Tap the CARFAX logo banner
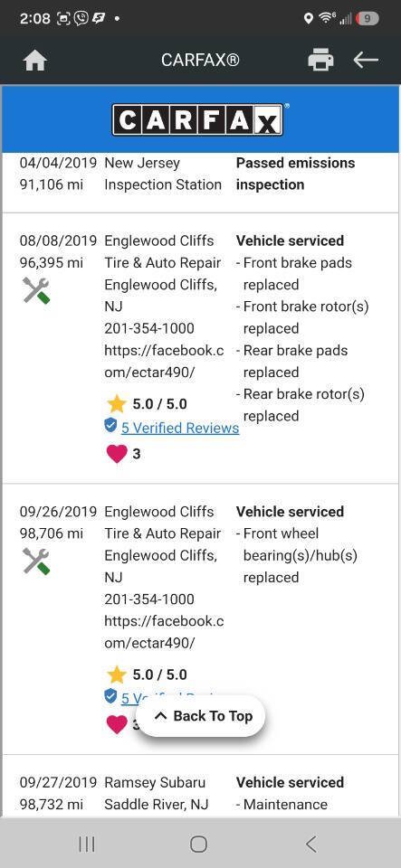Screen dimensions: 401x868 coord(200,119)
